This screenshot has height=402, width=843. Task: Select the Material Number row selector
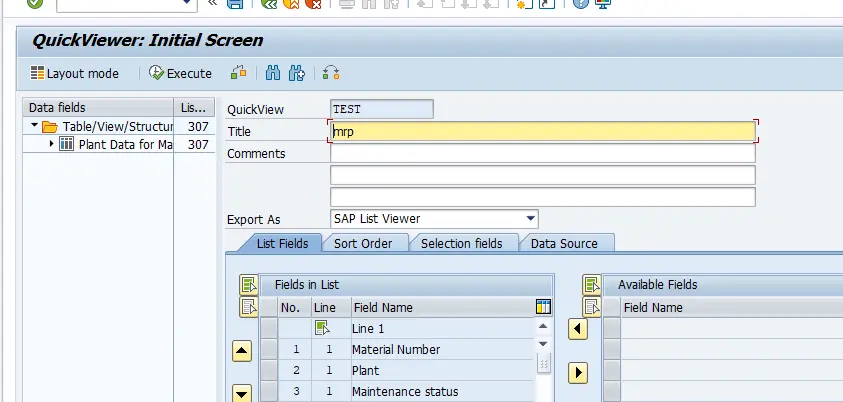point(269,350)
